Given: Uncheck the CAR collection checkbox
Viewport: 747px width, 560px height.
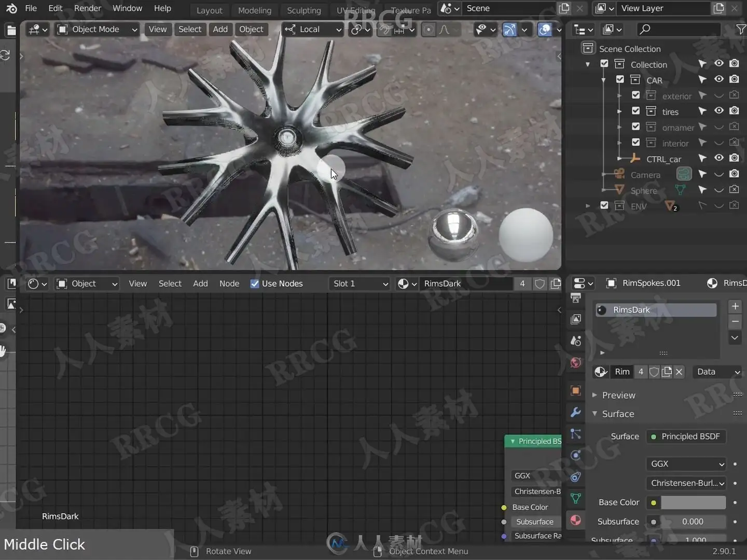Looking at the screenshot, I should tap(620, 79).
